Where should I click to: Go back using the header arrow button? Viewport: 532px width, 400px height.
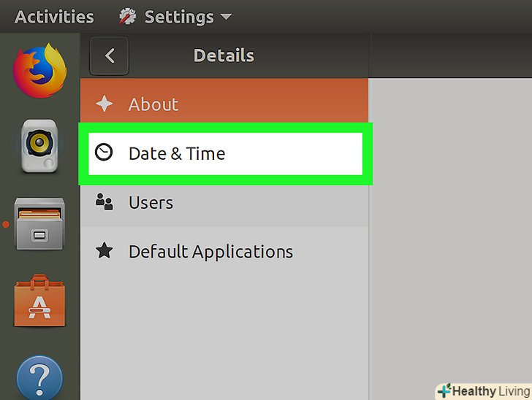110,55
